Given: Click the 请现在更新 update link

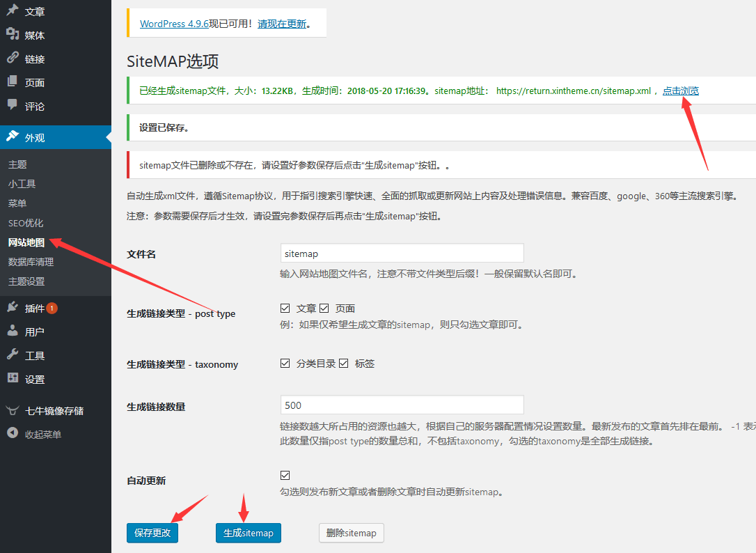Looking at the screenshot, I should (282, 23).
